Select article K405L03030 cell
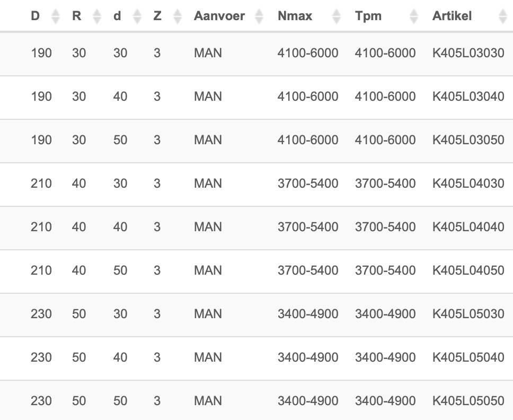 [x=468, y=53]
